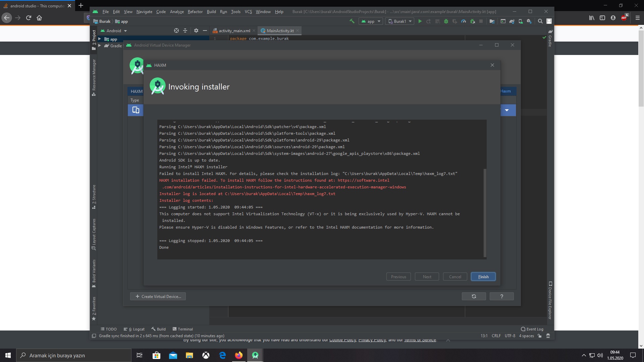644x362 pixels.
Task: Open the Refactor menu
Action: tap(195, 12)
